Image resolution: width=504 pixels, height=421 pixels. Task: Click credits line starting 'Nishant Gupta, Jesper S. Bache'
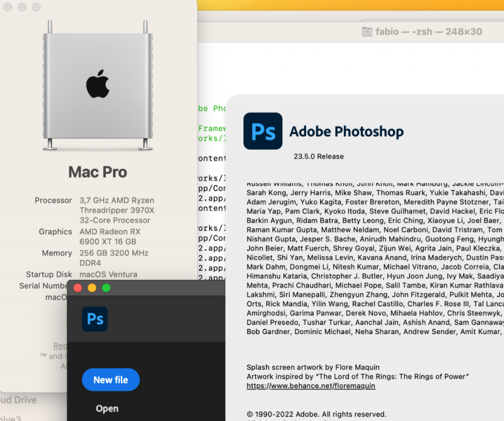point(375,239)
